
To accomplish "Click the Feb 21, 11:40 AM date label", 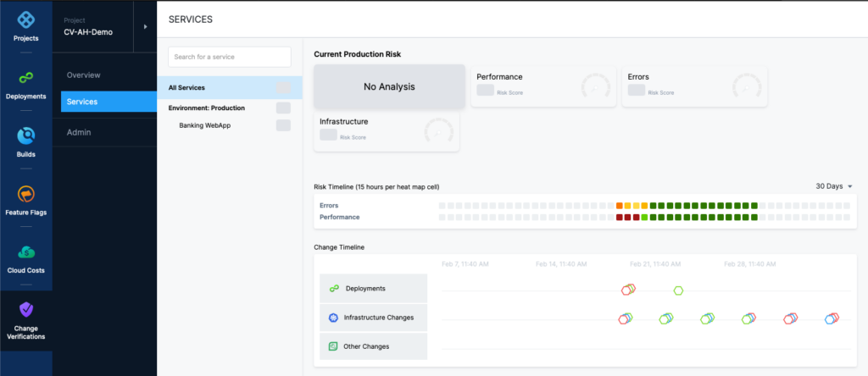I will [x=655, y=264].
